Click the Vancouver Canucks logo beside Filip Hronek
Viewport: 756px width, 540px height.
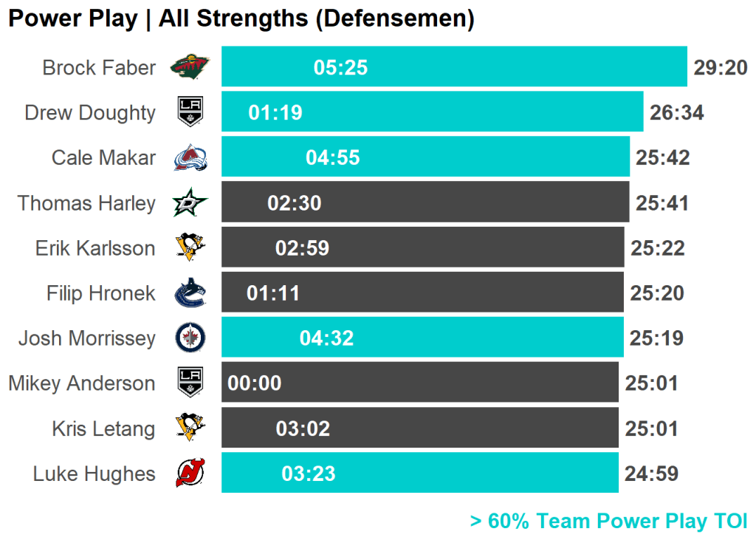point(190,293)
